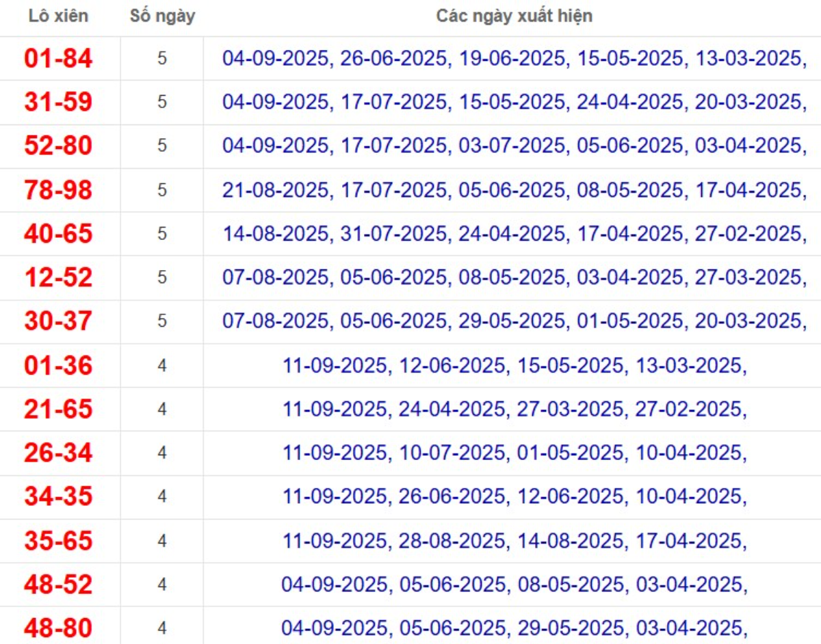Image resolution: width=821 pixels, height=644 pixels.
Task: Click the 21-65 pair
Action: [58, 410]
